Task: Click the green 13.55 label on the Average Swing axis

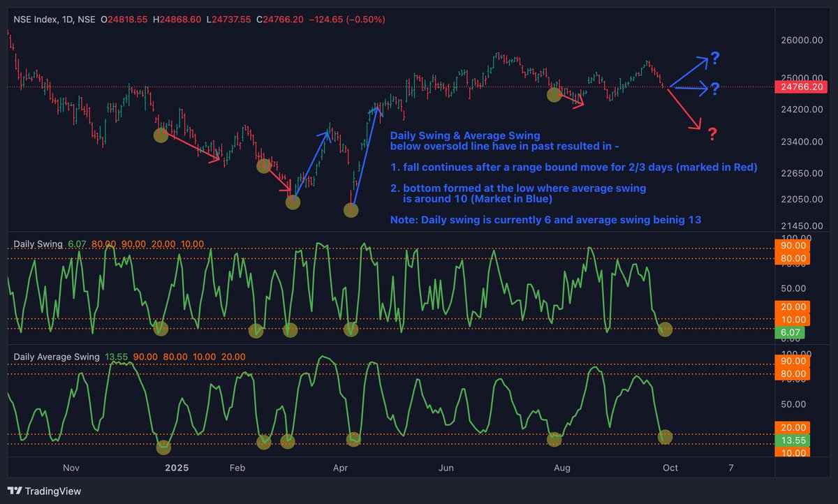Action: coord(792,440)
